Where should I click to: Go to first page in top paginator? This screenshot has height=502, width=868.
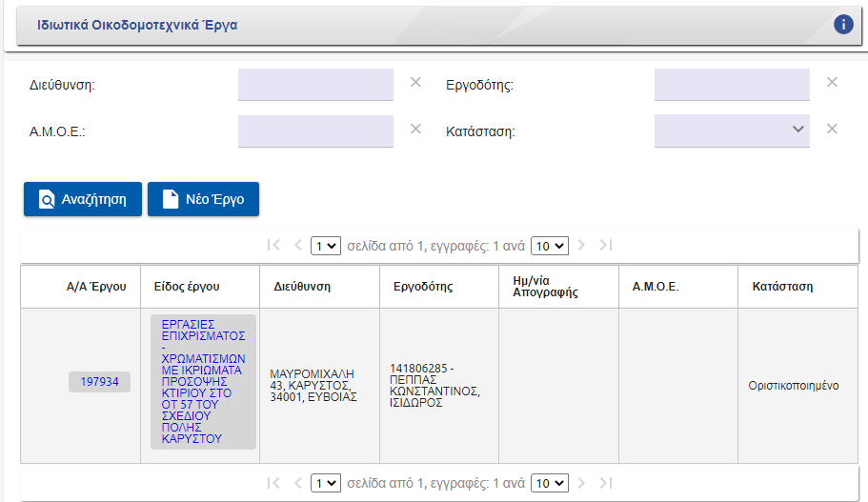coord(274,245)
